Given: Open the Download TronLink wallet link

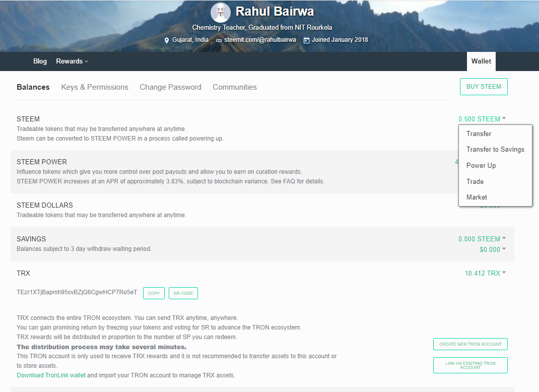Looking at the screenshot, I should (x=51, y=375).
